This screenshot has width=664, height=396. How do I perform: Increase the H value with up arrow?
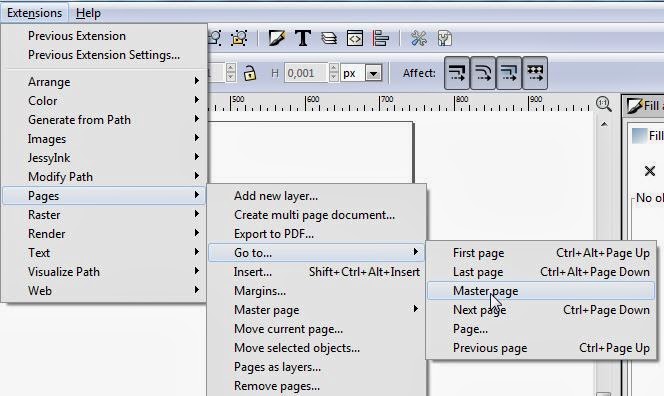pos(334,68)
